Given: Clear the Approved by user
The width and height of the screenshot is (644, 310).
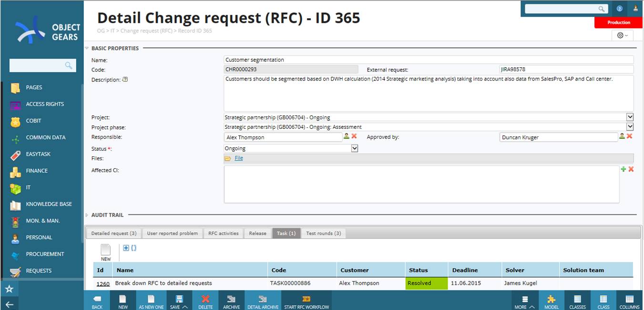Looking at the screenshot, I should tap(629, 136).
